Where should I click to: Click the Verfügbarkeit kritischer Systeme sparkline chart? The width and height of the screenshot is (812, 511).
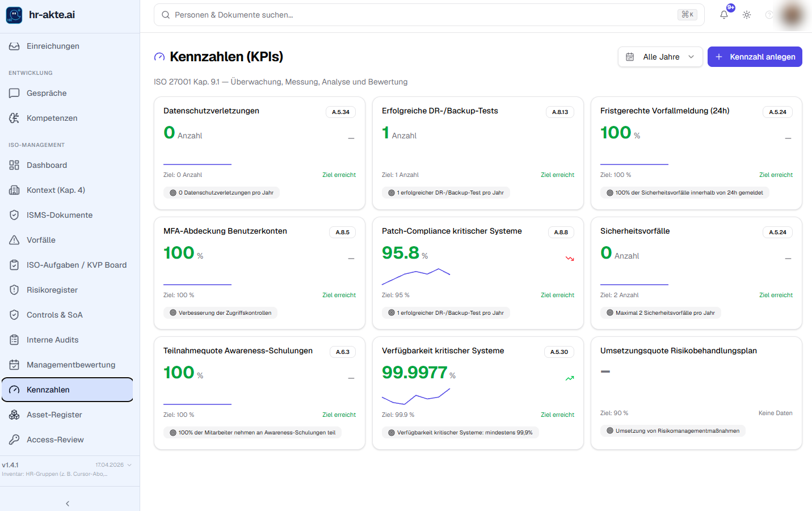416,396
